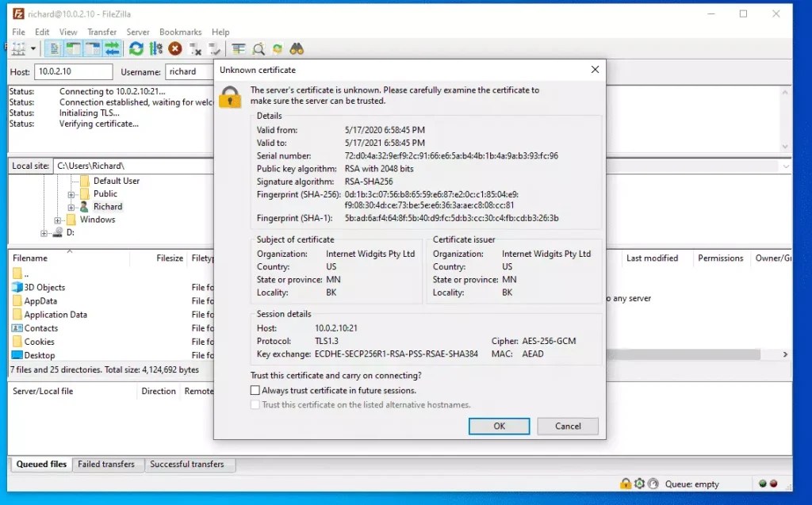Sort by the Filename column header
The image size is (812, 505).
(x=68, y=258)
